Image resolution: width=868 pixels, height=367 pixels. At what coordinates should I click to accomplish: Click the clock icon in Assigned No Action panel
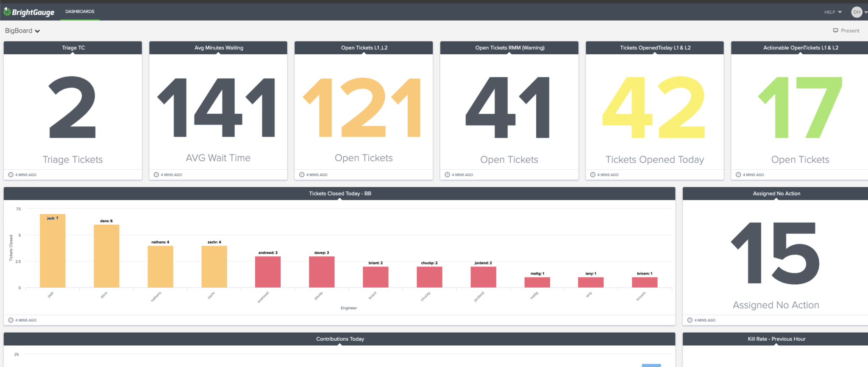point(690,320)
